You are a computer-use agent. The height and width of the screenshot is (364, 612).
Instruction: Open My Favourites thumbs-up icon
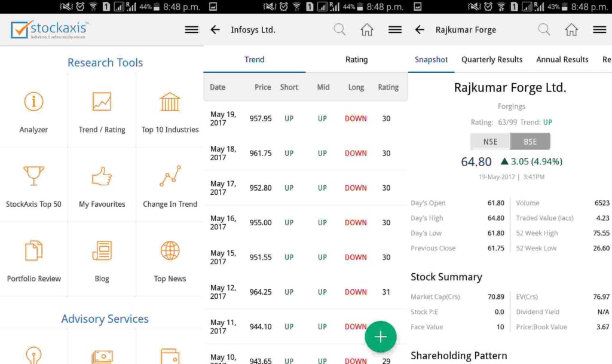(102, 177)
